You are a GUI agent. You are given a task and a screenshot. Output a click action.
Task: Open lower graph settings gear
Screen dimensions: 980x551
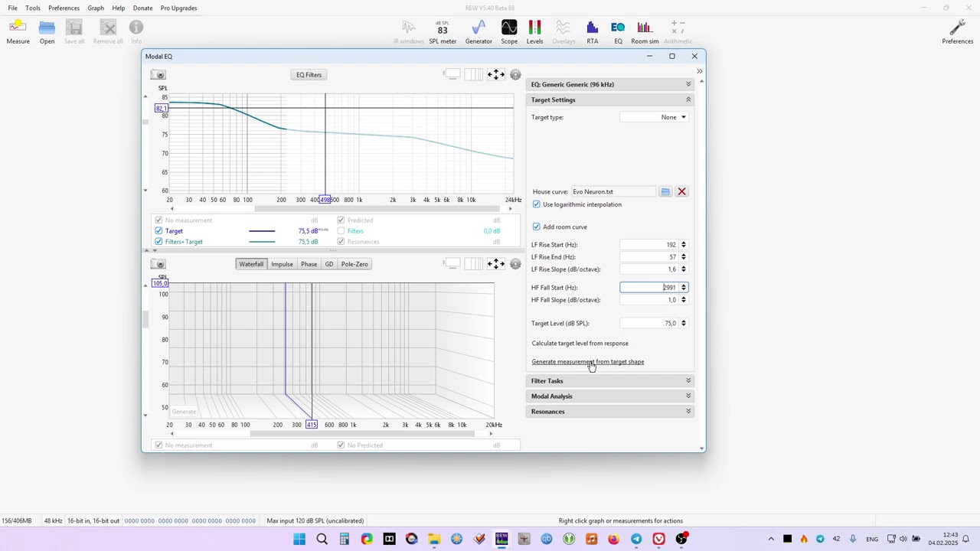click(x=515, y=264)
